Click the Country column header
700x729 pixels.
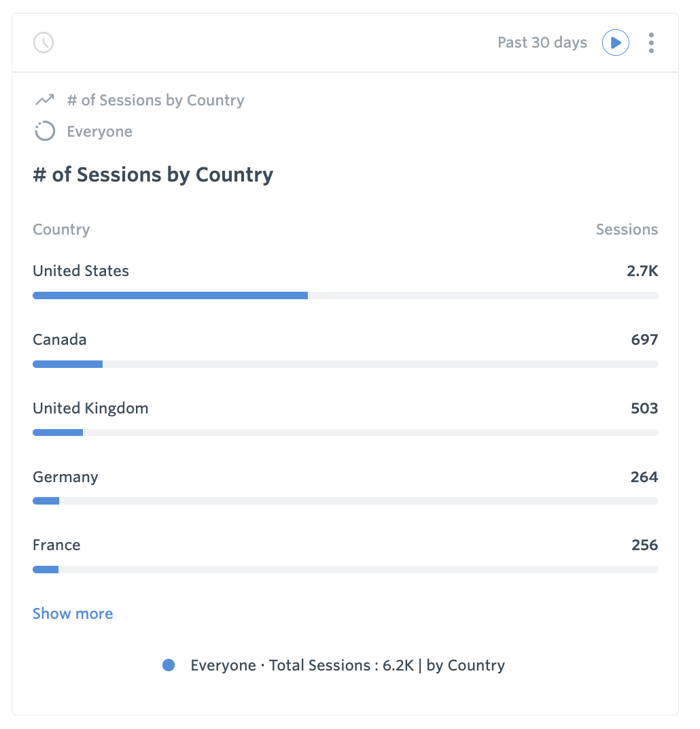[x=61, y=229]
